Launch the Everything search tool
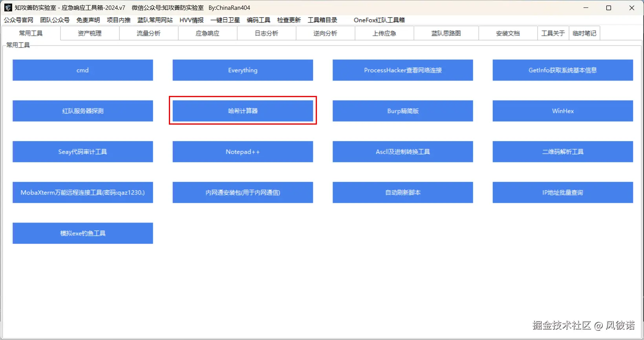This screenshot has height=340, width=644. [x=243, y=70]
